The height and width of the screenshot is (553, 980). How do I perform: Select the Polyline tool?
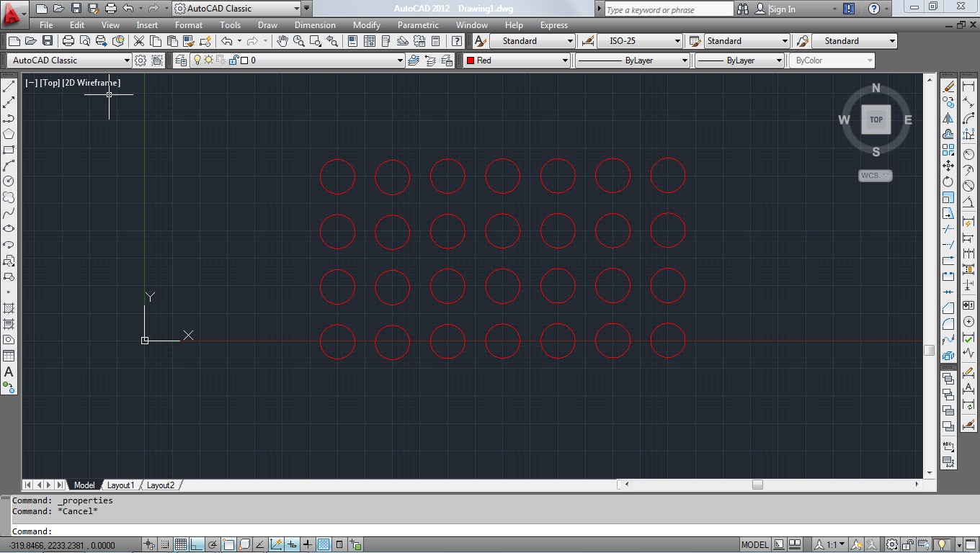pos(9,118)
